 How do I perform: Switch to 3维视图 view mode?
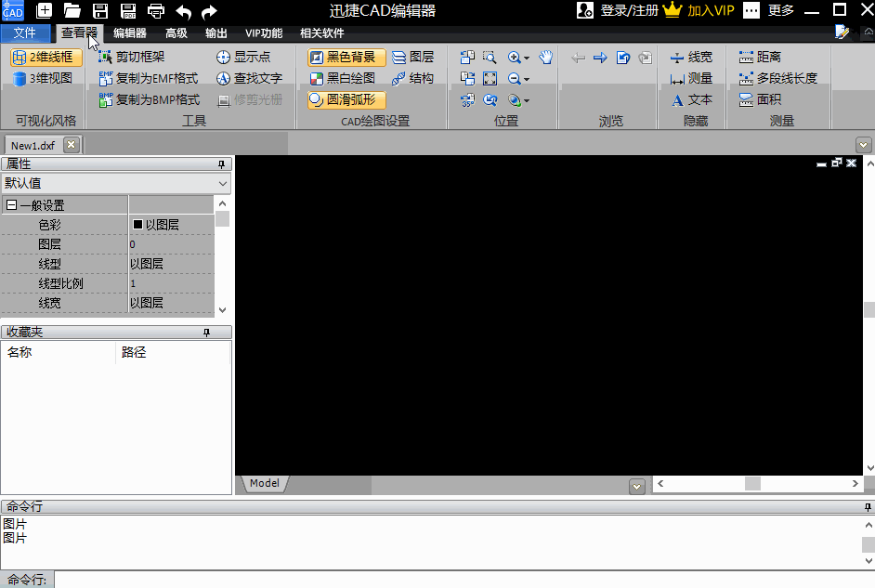[x=43, y=79]
